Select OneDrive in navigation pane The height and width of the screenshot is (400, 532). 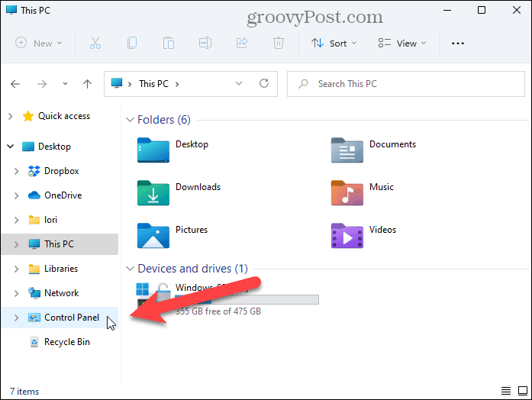coord(60,195)
